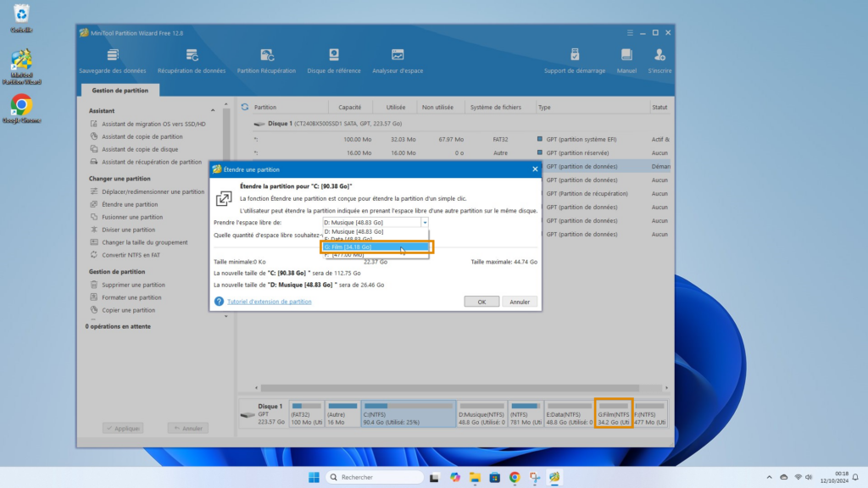Click the 'GPT (partition réservée)' cell
Viewport: 868px width, 488px height.
[577, 152]
